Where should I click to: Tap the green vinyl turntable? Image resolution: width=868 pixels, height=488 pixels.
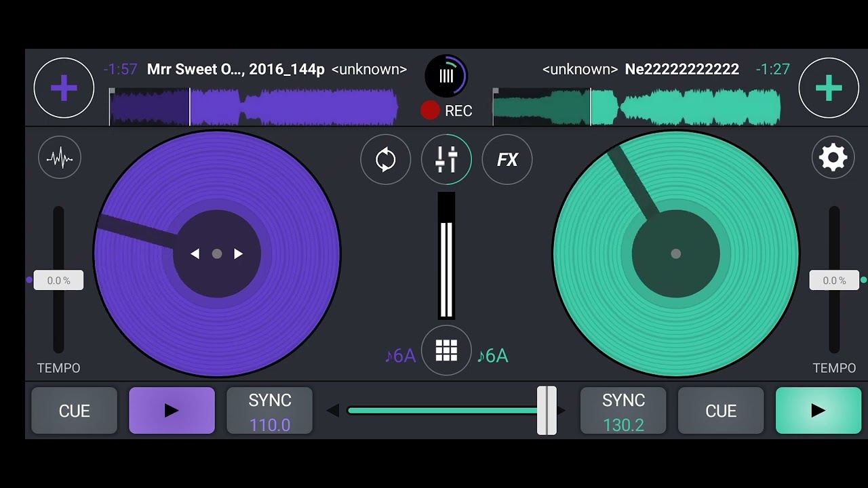coord(676,253)
